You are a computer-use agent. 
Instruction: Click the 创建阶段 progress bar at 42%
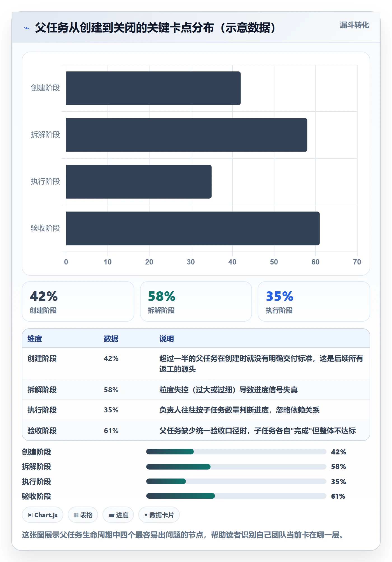(x=236, y=452)
